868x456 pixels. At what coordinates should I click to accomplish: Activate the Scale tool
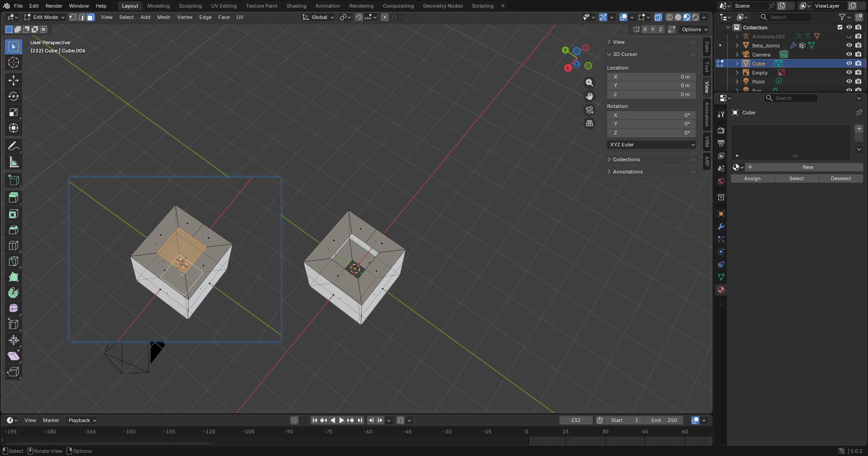pos(14,112)
